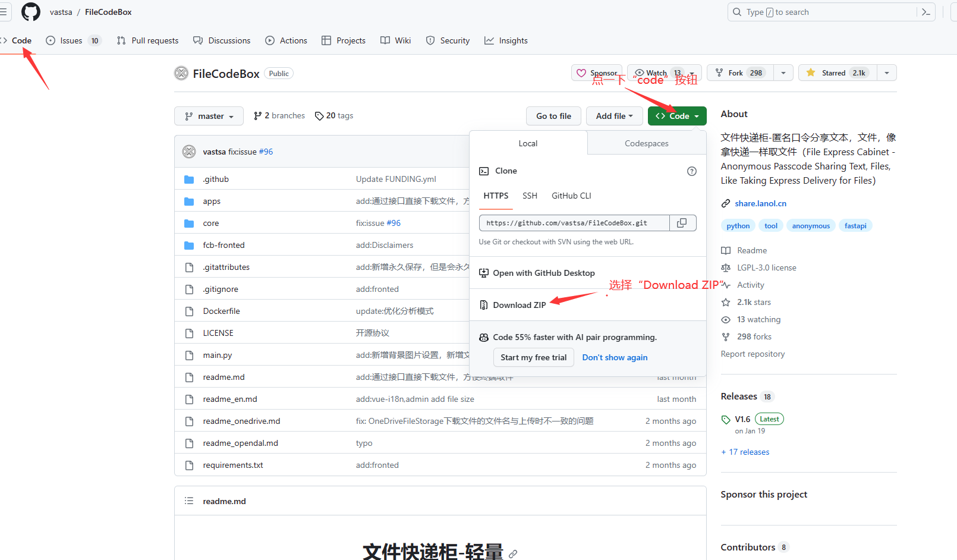This screenshot has width=957, height=560.
Task: Click Report repository link
Action: tap(753, 354)
